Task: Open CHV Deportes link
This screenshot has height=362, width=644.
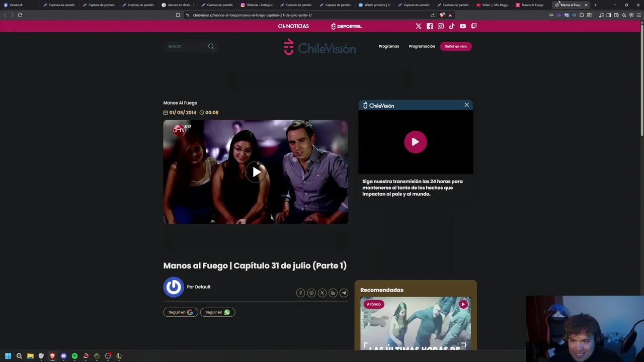Action: (346, 26)
